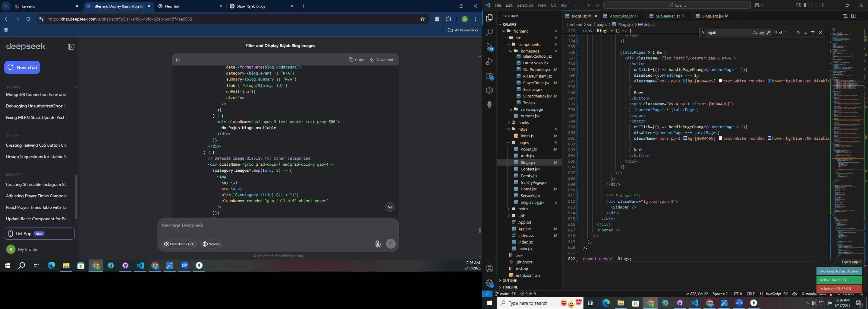Toggle DeepThink (R1) mode
868x309 pixels.
tap(179, 244)
